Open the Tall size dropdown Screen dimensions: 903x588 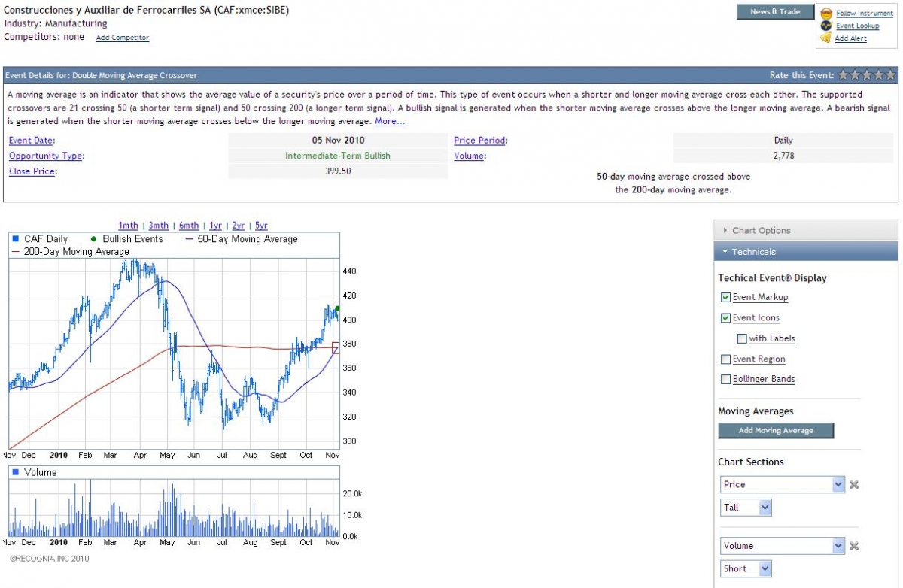pyautogui.click(x=765, y=508)
